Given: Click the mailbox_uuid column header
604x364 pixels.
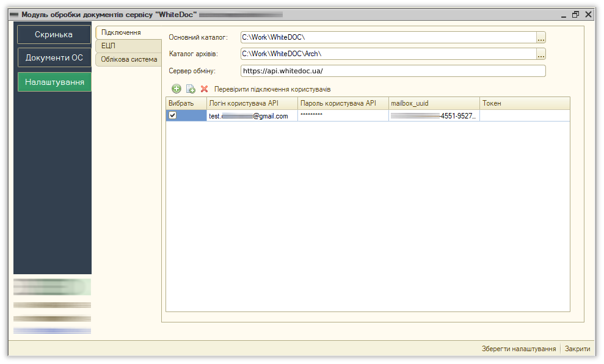Looking at the screenshot, I should [434, 103].
